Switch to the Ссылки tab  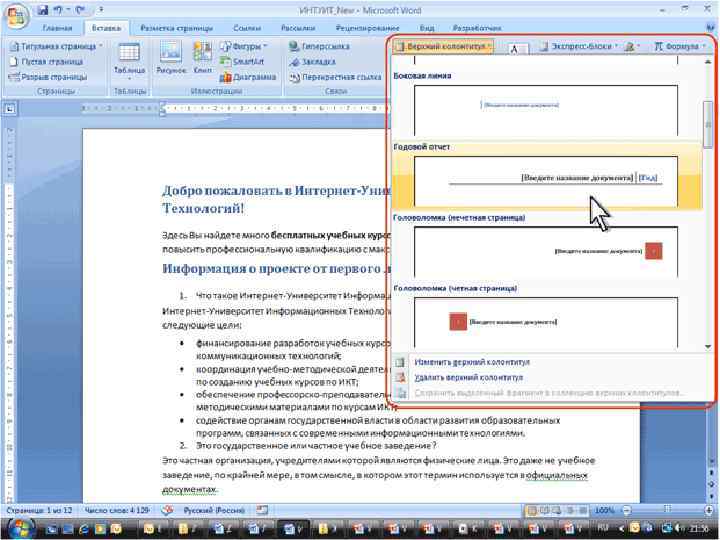(x=247, y=28)
